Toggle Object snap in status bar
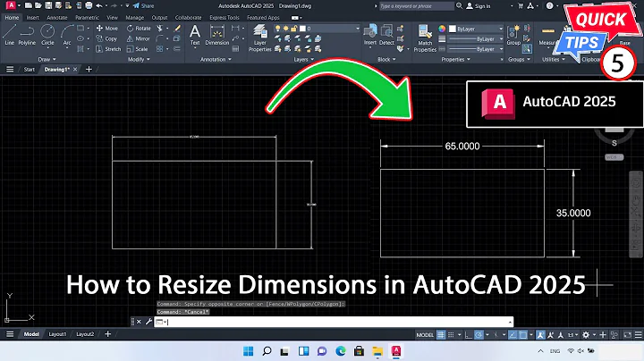This screenshot has height=361, width=644. tap(523, 335)
